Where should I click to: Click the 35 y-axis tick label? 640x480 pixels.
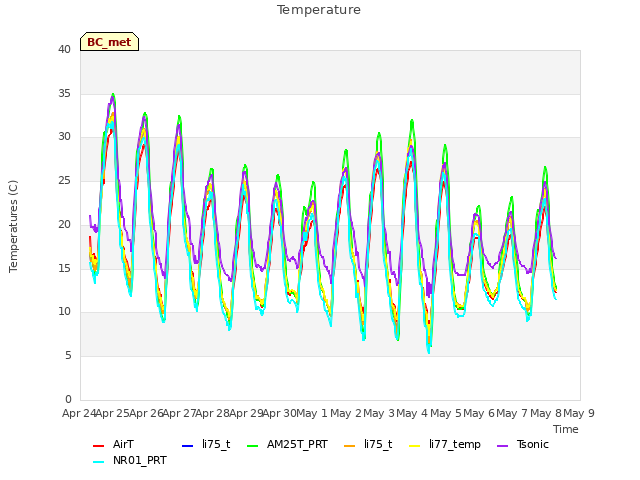tap(64, 93)
